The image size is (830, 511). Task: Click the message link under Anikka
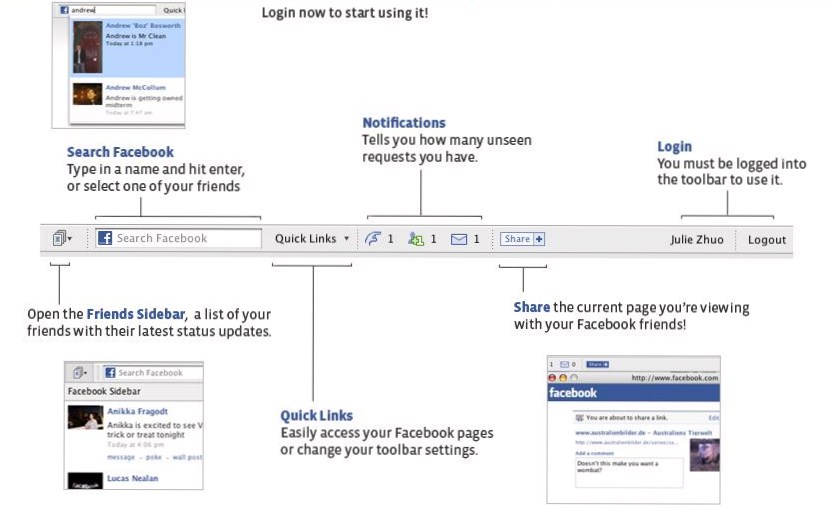(x=121, y=457)
